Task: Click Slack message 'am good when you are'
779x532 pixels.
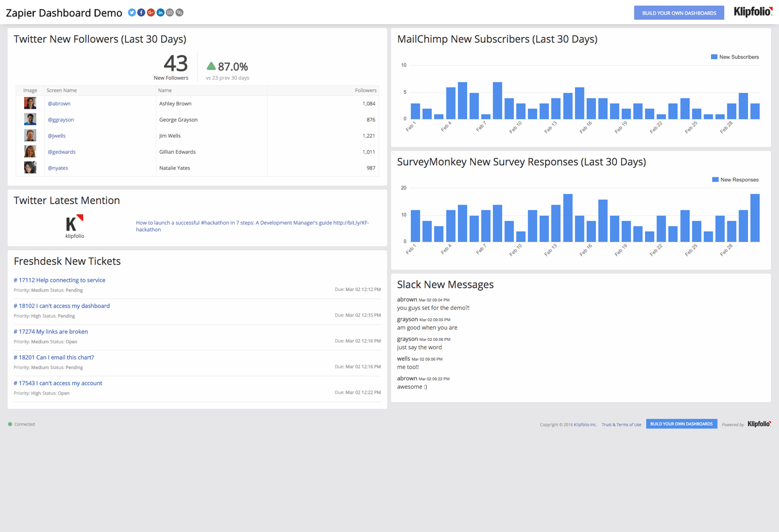Action: tap(427, 328)
